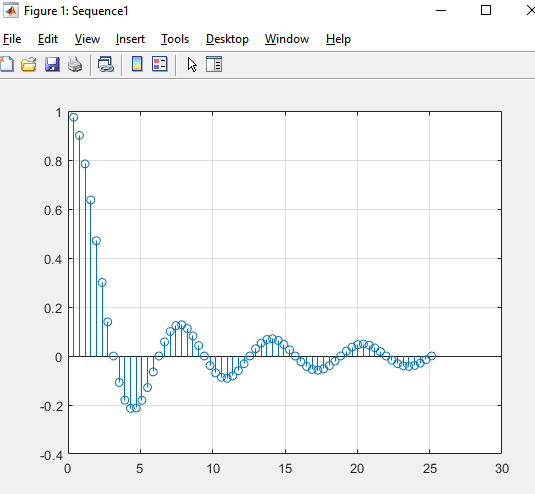Print the figure using the printer icon
Viewport: 535px width, 494px height.
(x=75, y=64)
